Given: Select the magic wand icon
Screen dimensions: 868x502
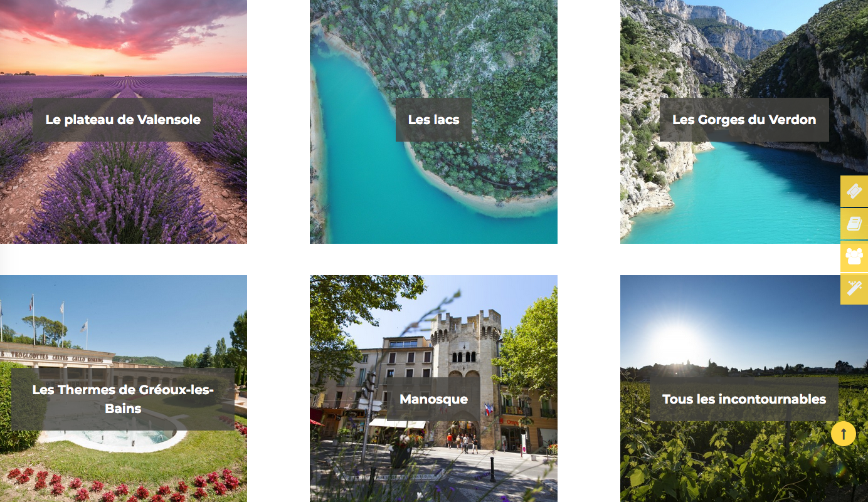Looking at the screenshot, I should click(x=854, y=289).
